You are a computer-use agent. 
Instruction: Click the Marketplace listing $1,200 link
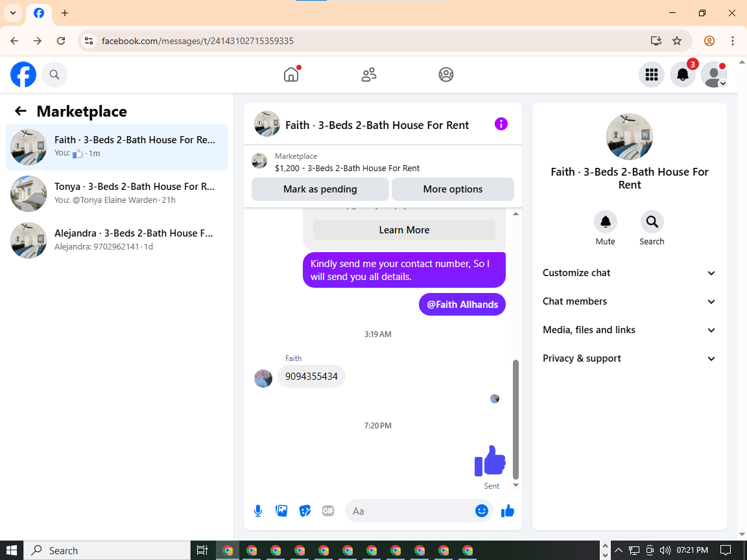348,168
